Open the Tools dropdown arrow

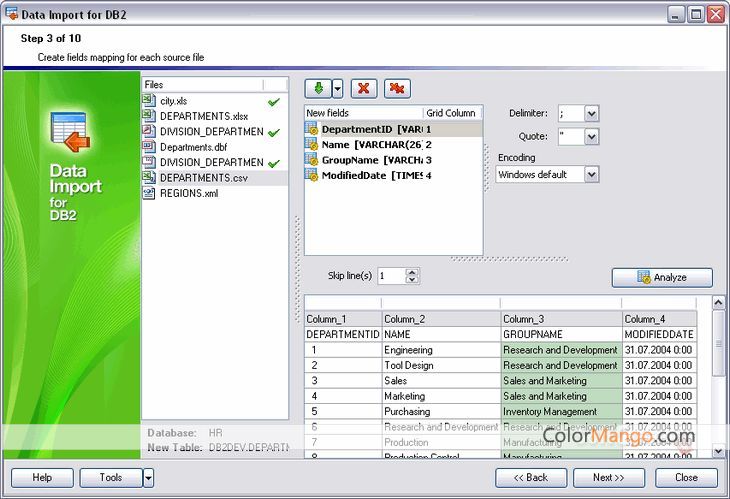click(148, 478)
